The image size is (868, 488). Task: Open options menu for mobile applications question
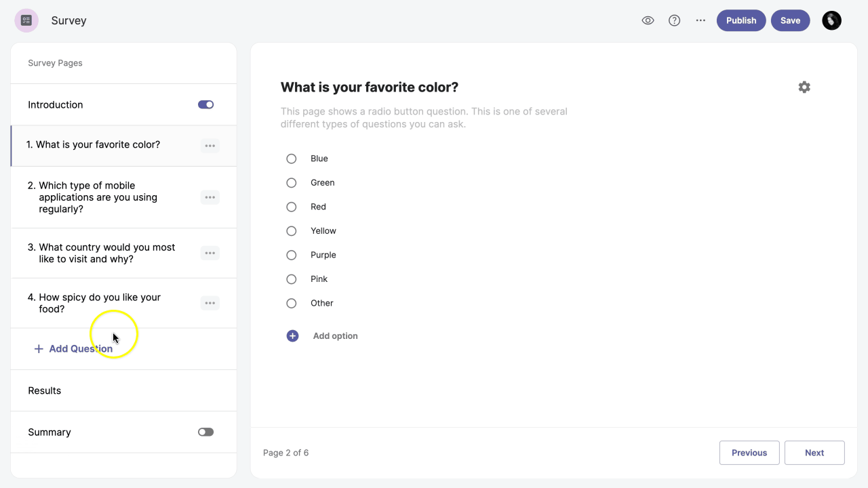(x=210, y=197)
